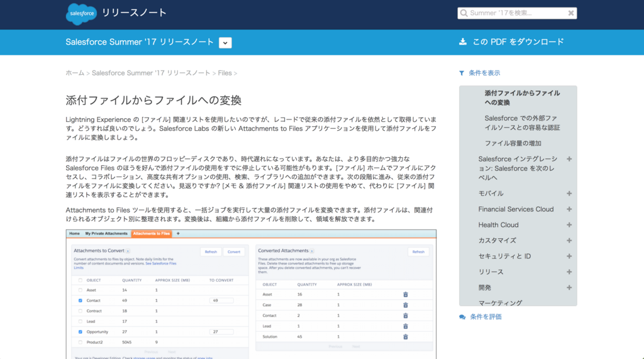Click the Product2 quantity 5045 cell
644x359 pixels.
pos(127,342)
